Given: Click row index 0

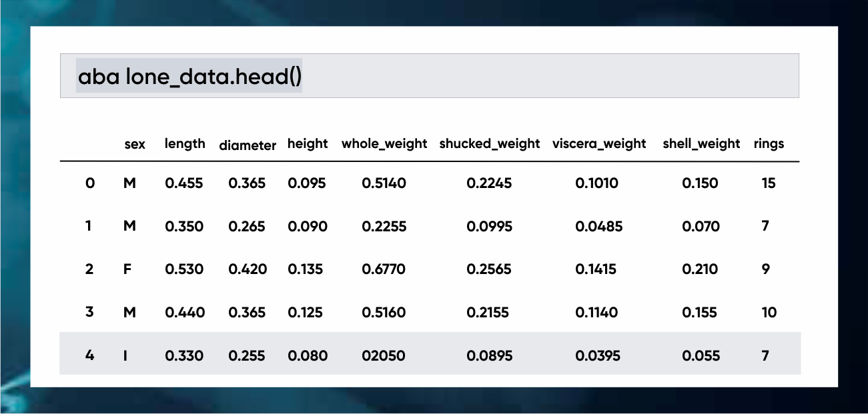Looking at the screenshot, I should 90,183.
